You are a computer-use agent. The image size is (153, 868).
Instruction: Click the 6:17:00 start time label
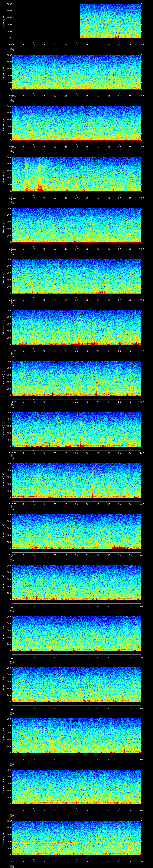pyautogui.click(x=12, y=708)
